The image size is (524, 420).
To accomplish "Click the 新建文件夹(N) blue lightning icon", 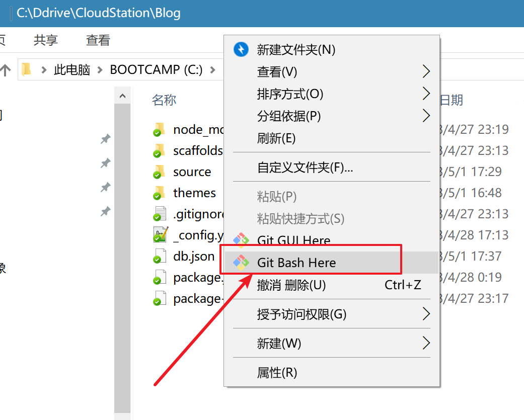I will tap(241, 49).
